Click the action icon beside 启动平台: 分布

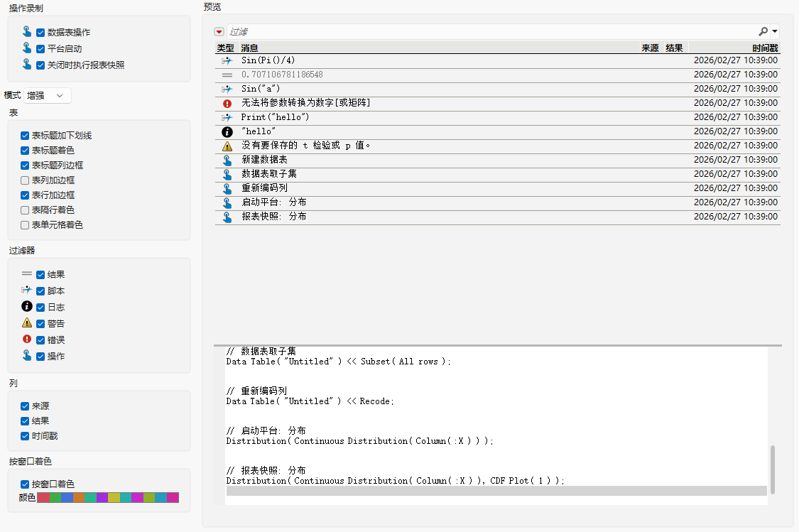pyautogui.click(x=227, y=203)
